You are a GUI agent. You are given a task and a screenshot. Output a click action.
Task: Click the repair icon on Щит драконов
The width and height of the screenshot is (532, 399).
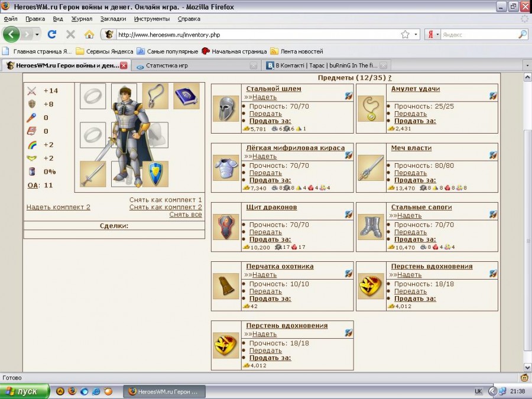348,215
